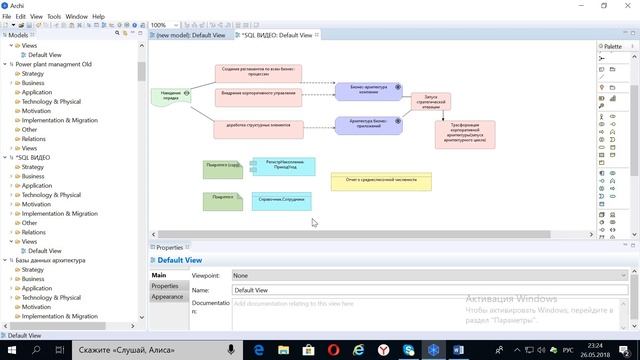Select the Business Process arrow icon

(602, 132)
